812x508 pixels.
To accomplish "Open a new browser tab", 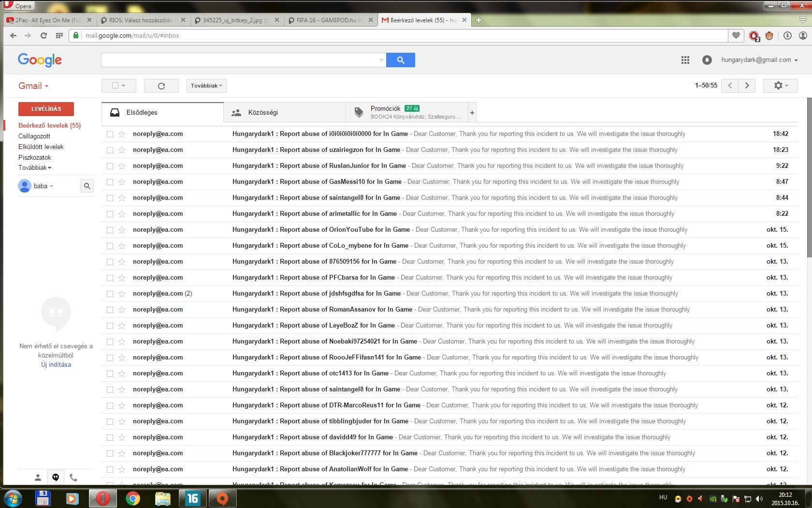I will point(478,20).
